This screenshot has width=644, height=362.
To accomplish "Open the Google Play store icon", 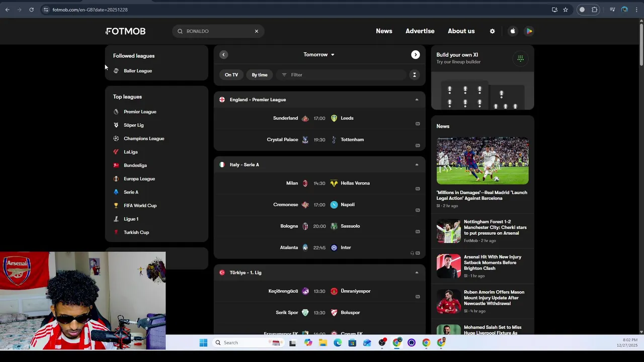I will point(529,31).
